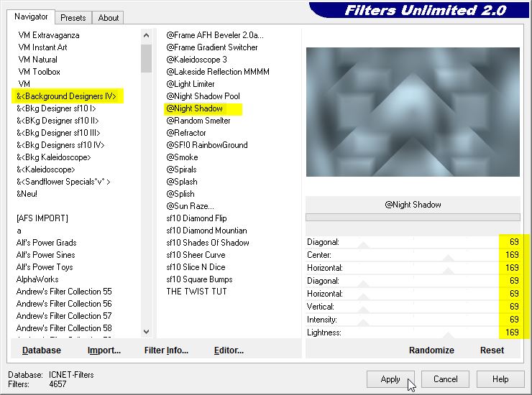The width and height of the screenshot is (532, 395).
Task: Open the About tab
Action: coord(109,18)
